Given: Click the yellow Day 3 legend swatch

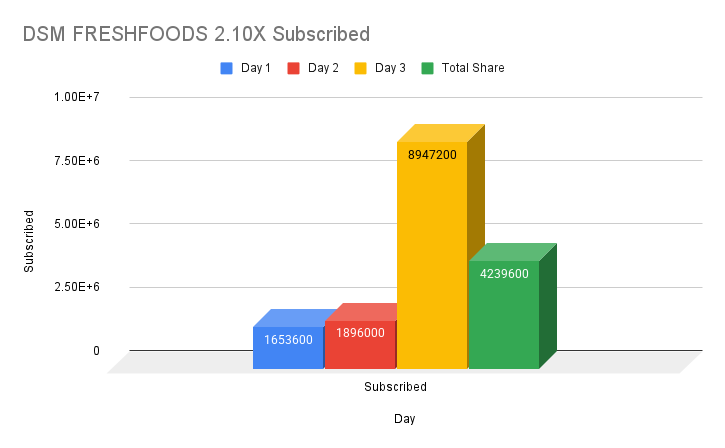Looking at the screenshot, I should (x=361, y=68).
